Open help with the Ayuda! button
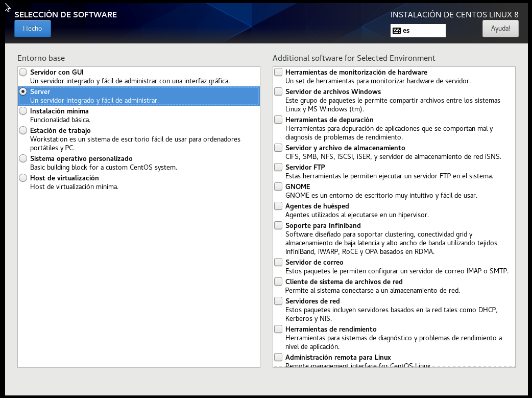Screen dimensions: 532x398 500,29
